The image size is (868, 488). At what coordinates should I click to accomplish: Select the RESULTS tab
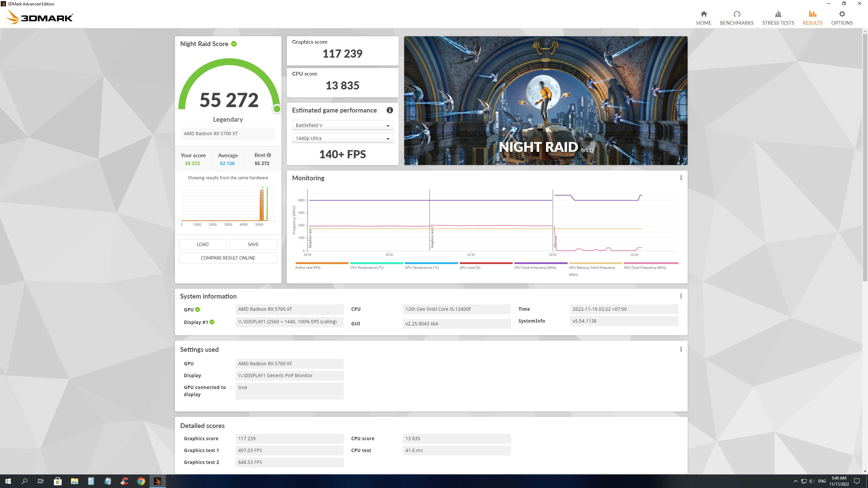[x=812, y=18]
